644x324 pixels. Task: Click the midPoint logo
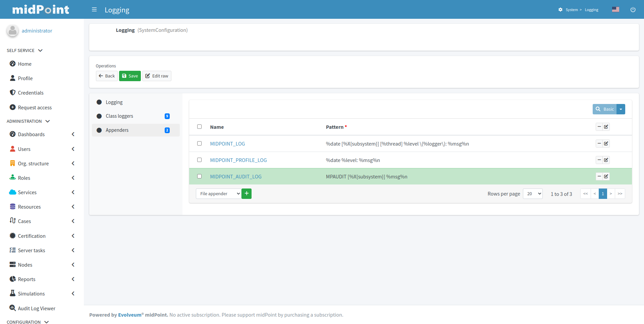coord(41,9)
